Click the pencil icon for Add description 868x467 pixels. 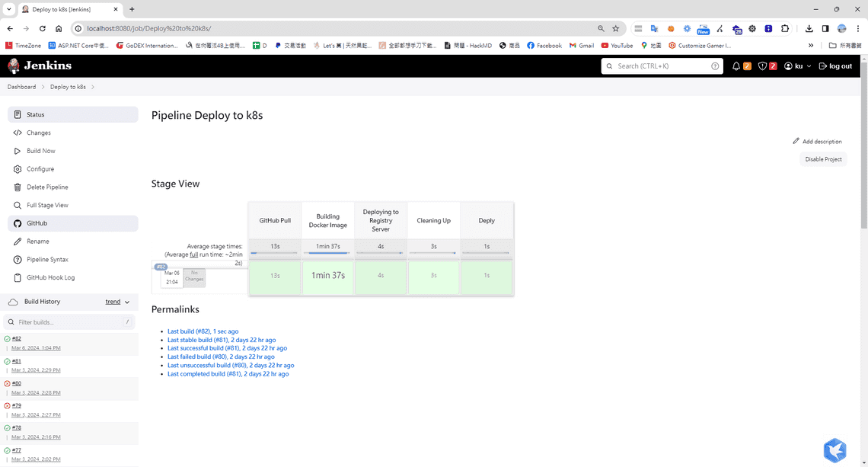(796, 141)
